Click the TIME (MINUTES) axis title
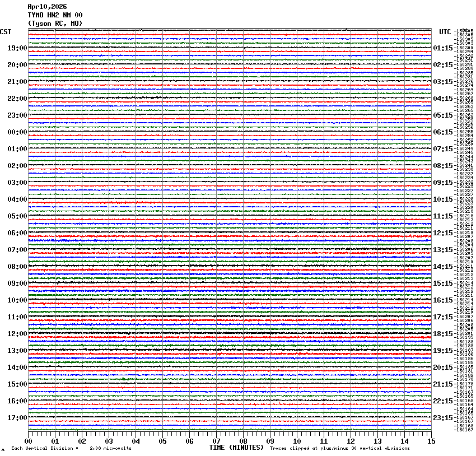Screen dimensions: 476x456 point(236,448)
